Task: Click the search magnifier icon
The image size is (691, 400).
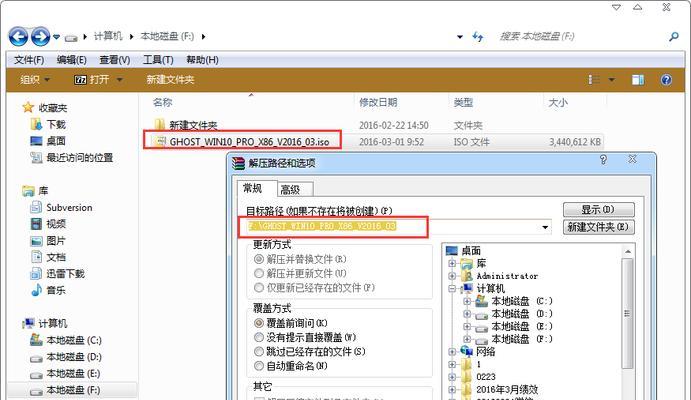Action: coord(674,37)
